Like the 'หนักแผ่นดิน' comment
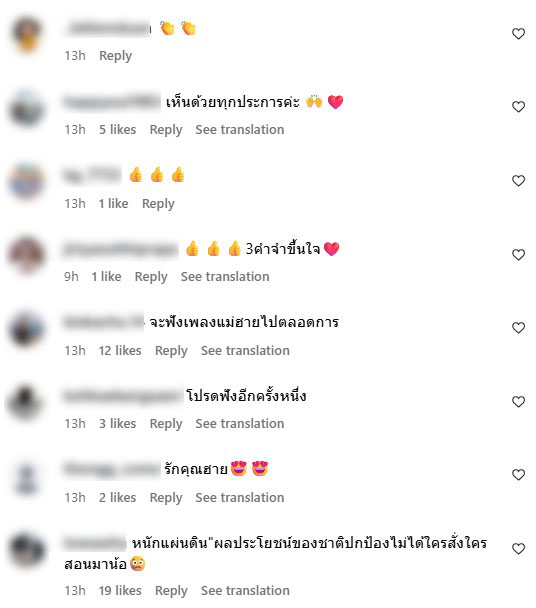This screenshot has width=536, height=608. [518, 549]
